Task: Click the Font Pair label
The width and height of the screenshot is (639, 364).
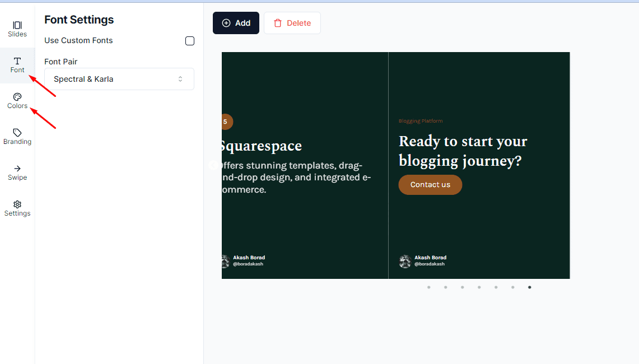Action: point(60,62)
